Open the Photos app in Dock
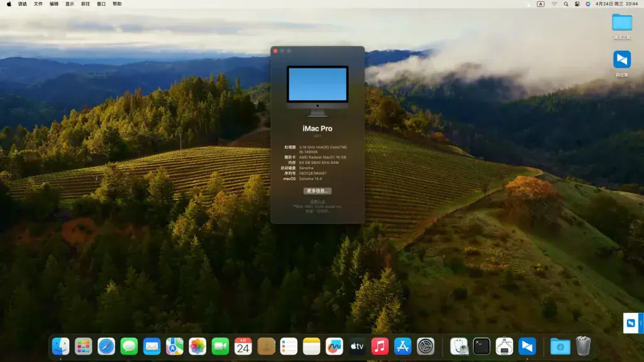 197,346
